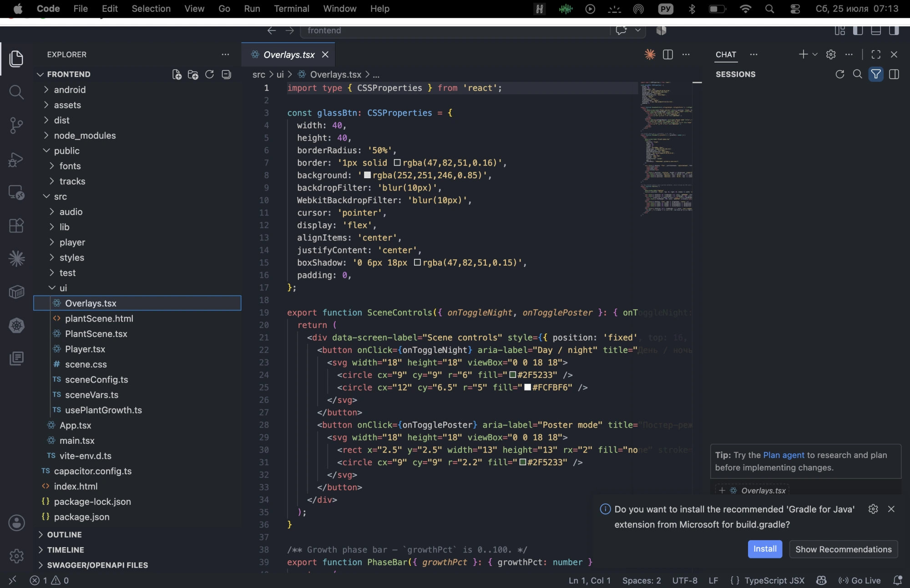
Task: Refresh the chat SESSIONS list
Action: (840, 74)
